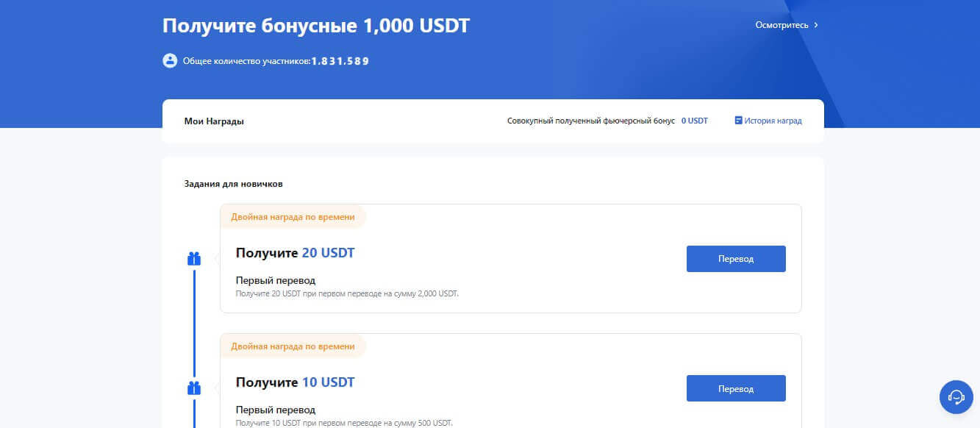Open the История наград link
The width and height of the screenshot is (980, 428).
(x=773, y=121)
